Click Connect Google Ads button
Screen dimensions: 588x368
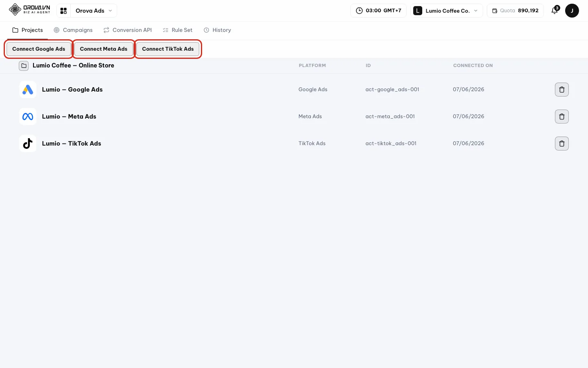(x=39, y=49)
